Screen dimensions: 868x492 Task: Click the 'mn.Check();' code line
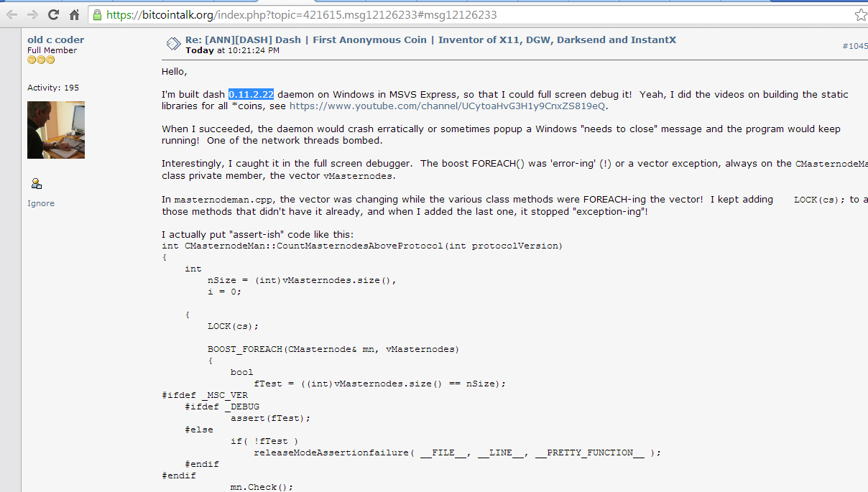tap(262, 487)
